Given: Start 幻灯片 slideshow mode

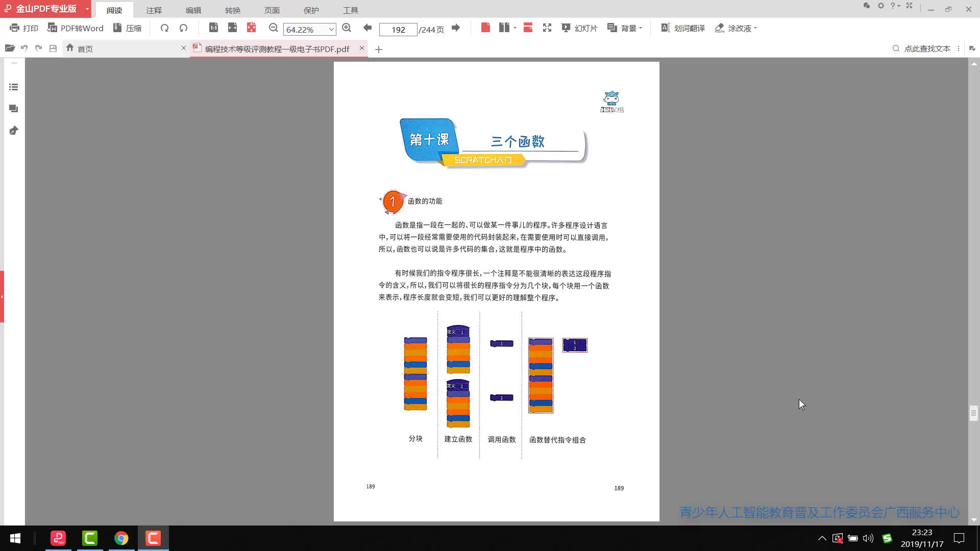Looking at the screenshot, I should 579,28.
